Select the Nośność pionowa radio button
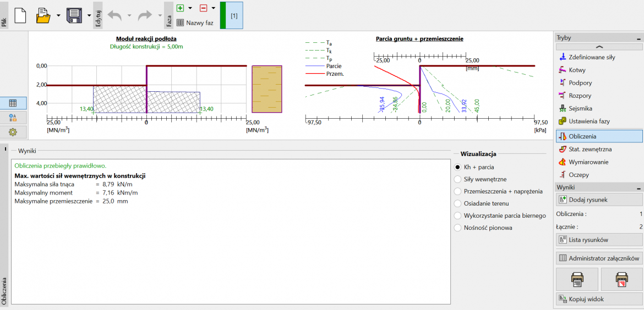 (x=457, y=228)
